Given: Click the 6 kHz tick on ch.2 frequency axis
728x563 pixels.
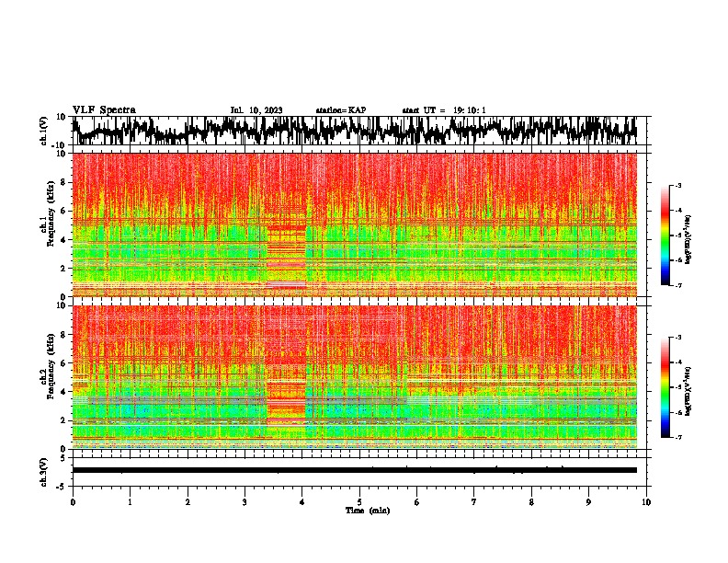Looking at the screenshot, I should click(64, 363).
